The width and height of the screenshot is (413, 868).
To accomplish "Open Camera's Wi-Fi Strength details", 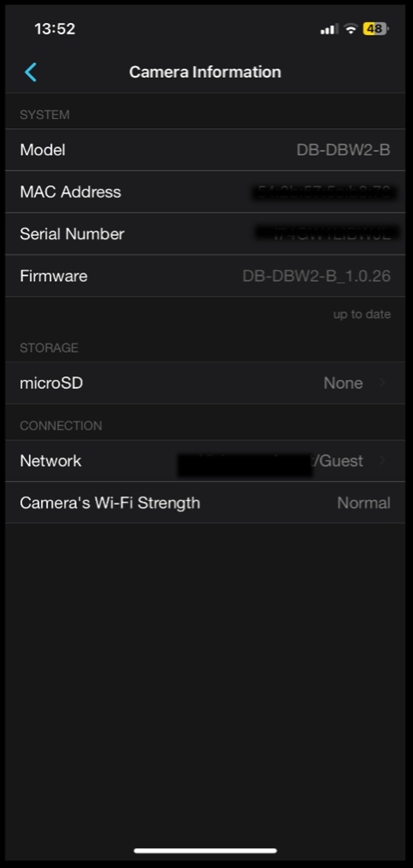I will (206, 503).
